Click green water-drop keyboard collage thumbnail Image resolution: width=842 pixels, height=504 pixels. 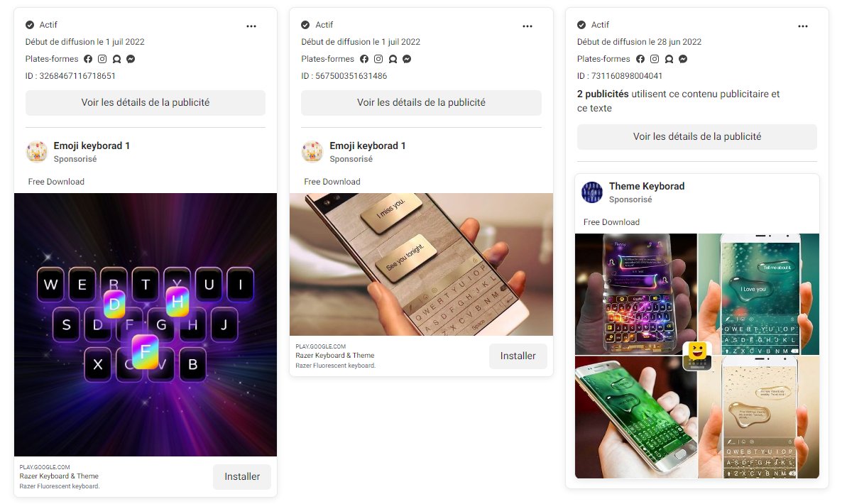click(759, 294)
